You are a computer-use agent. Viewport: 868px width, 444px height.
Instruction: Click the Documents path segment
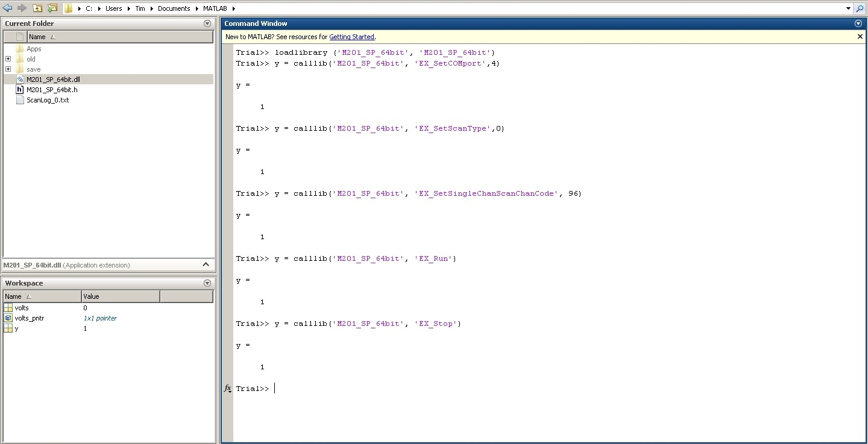pyautogui.click(x=174, y=8)
